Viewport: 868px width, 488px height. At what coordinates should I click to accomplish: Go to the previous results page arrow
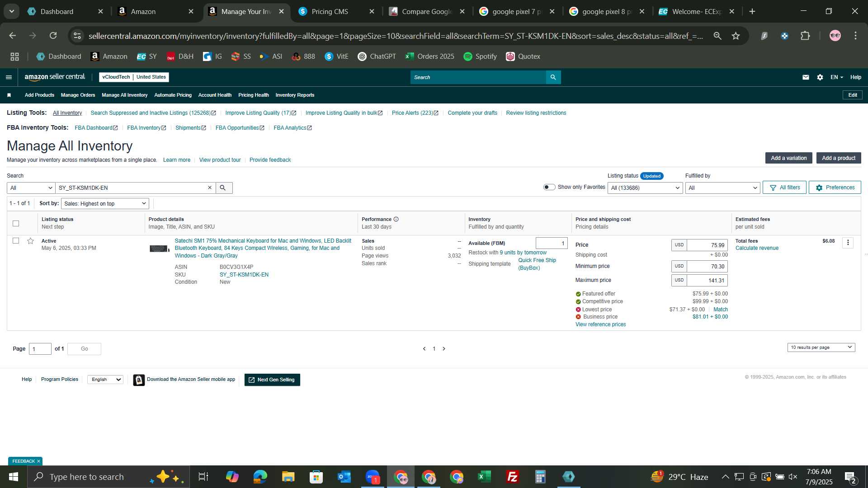[x=424, y=349]
